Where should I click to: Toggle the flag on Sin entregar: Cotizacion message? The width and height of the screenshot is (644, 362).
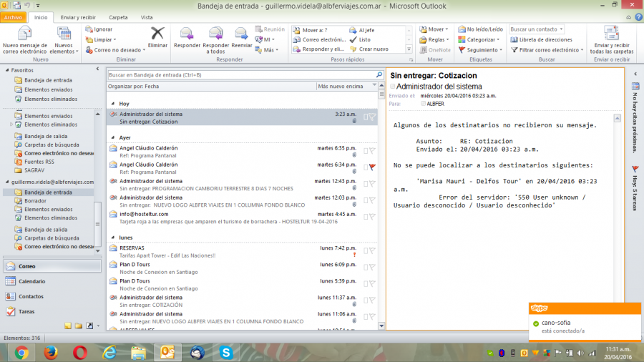coord(372,117)
